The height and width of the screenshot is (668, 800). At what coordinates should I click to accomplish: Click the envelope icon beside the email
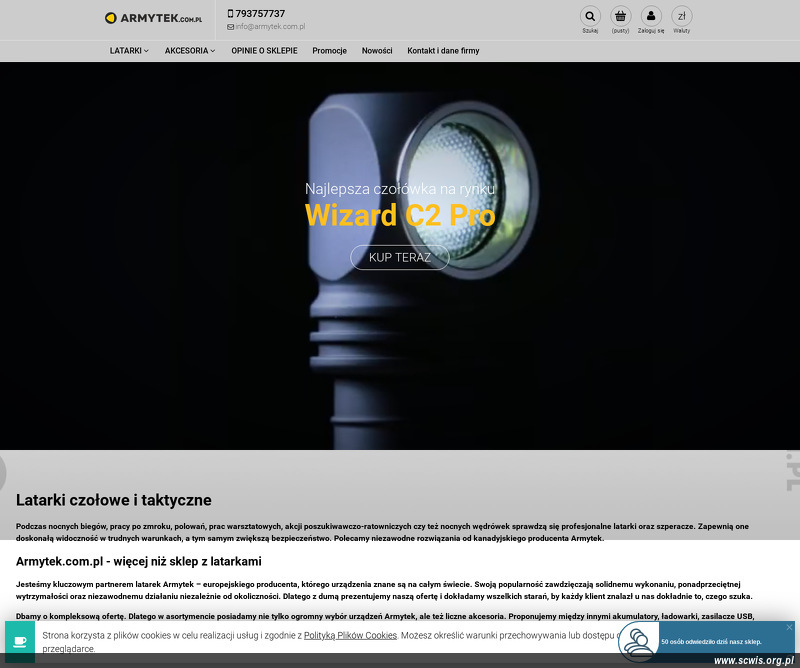(231, 27)
